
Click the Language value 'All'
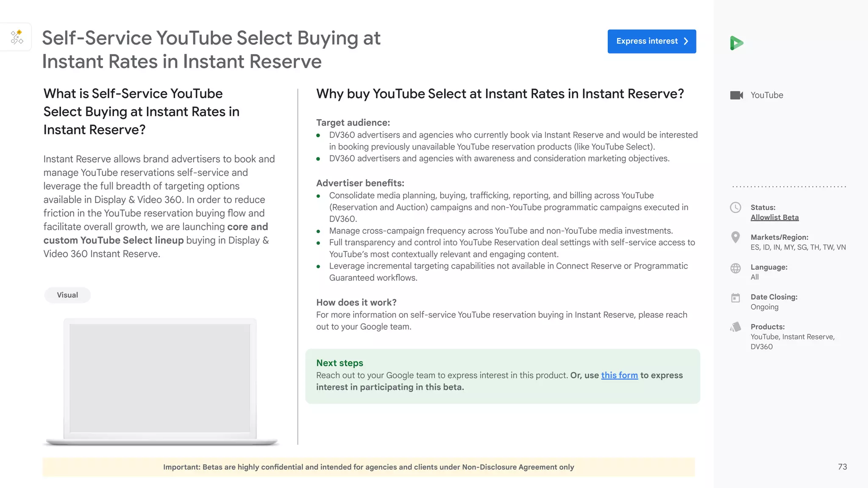(754, 277)
